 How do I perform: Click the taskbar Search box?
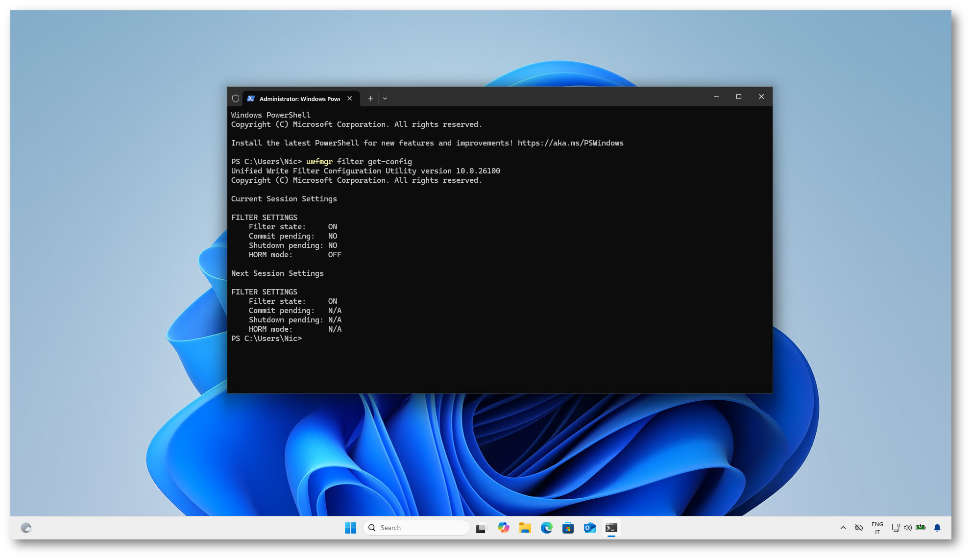(416, 528)
